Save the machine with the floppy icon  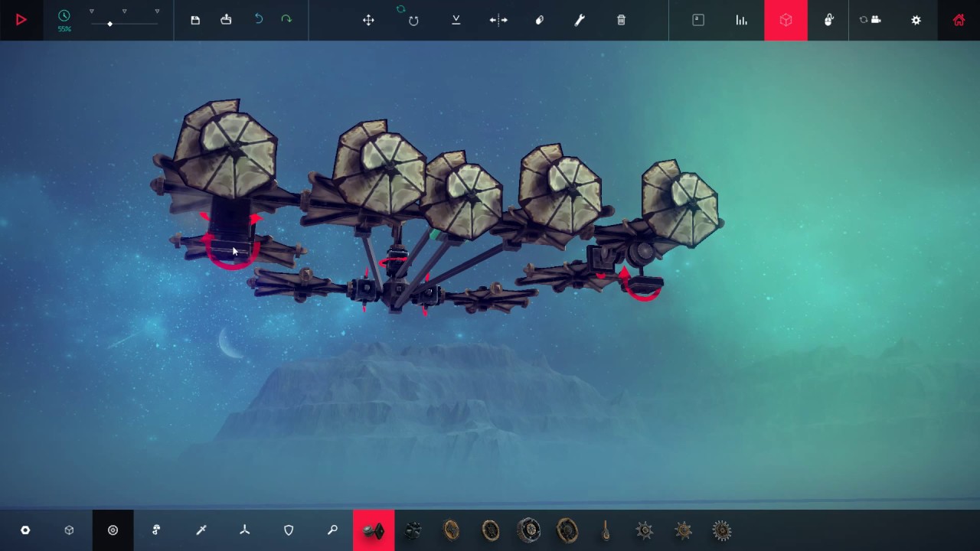195,20
